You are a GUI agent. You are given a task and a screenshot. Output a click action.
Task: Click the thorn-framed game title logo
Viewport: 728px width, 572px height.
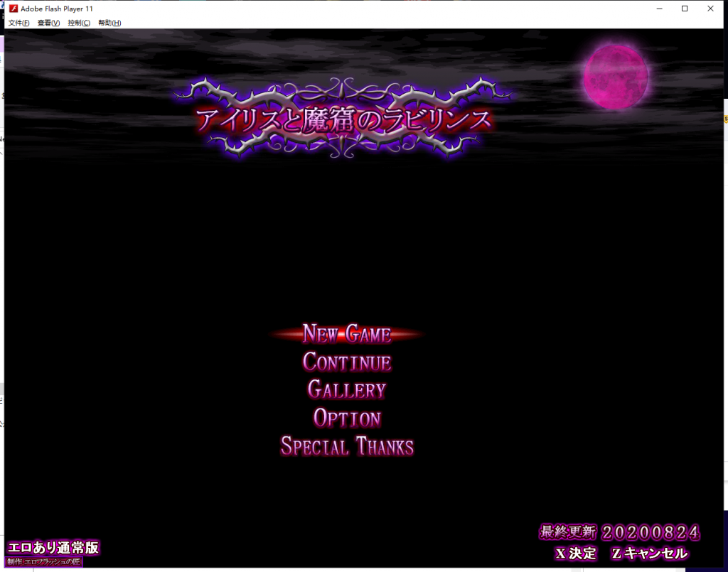pyautogui.click(x=345, y=119)
